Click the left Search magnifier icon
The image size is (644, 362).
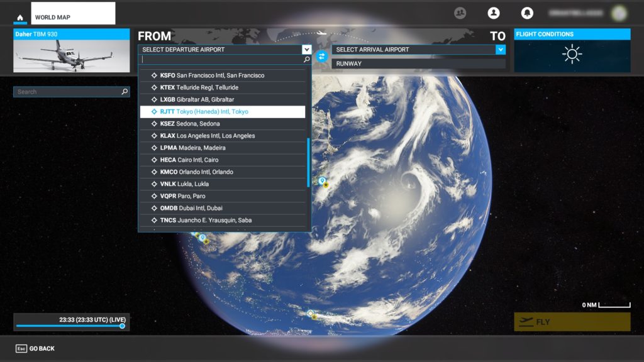point(125,92)
